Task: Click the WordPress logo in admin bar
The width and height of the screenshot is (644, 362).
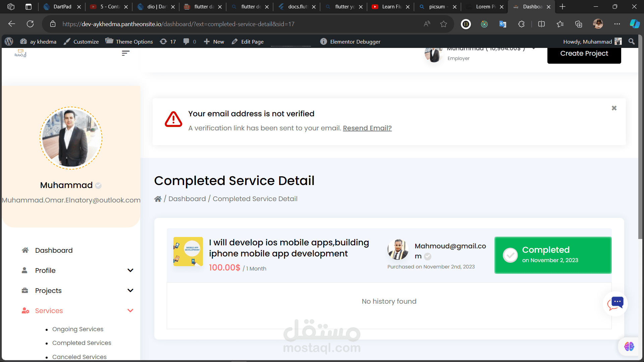Action: [x=9, y=42]
